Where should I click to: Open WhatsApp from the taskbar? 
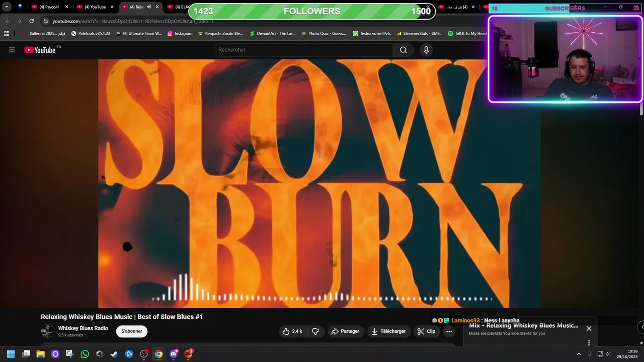pyautogui.click(x=85, y=354)
